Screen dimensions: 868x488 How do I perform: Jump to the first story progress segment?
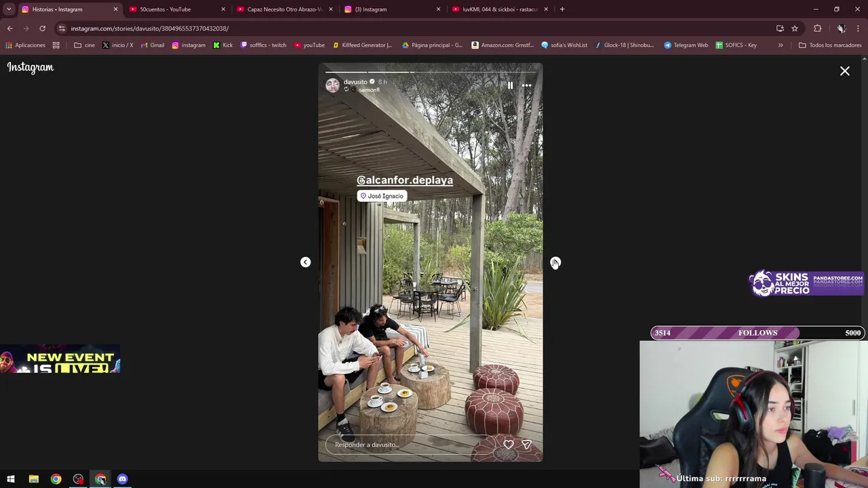tap(346, 71)
